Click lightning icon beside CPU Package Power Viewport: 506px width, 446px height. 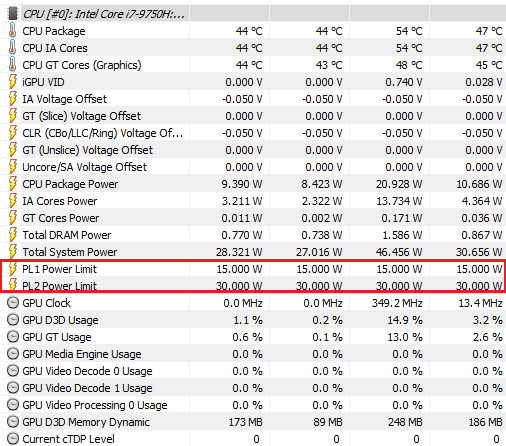13,184
